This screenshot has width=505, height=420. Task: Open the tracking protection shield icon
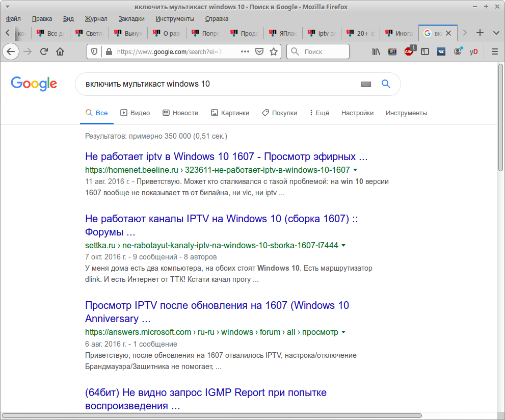[x=94, y=51]
